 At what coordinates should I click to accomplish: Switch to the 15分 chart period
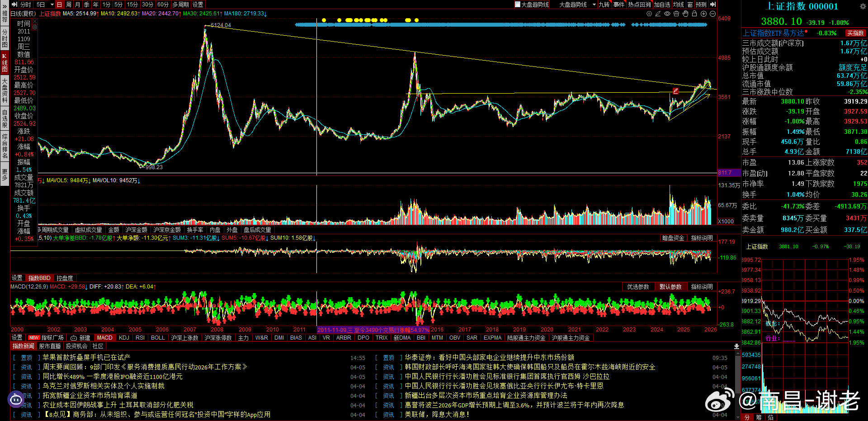tap(132, 5)
